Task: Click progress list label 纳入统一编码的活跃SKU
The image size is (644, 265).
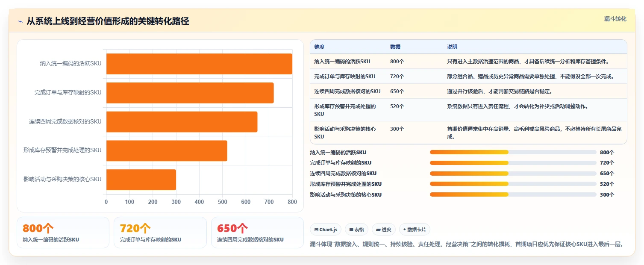Action: (x=338, y=152)
